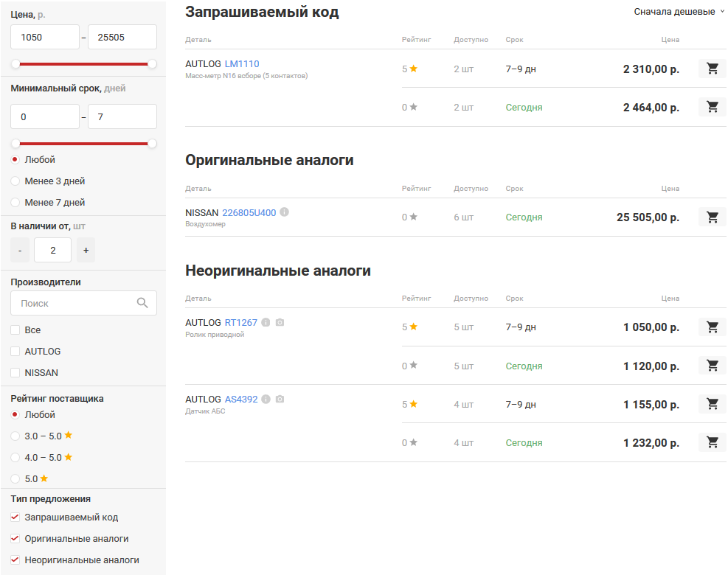Viewport: 728px width, 575px height.
Task: Show info icon for AUTLOG AS4392
Action: tap(266, 399)
